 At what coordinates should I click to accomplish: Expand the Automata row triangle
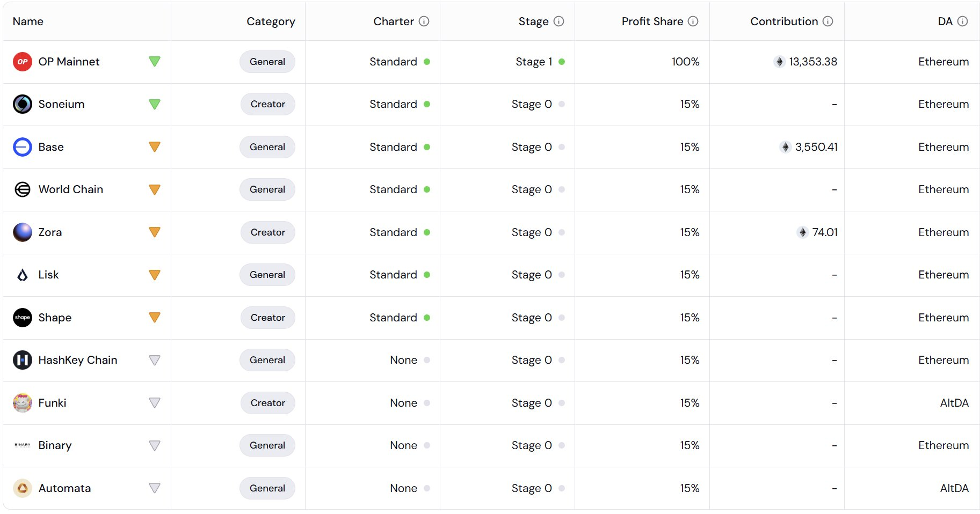pos(155,488)
